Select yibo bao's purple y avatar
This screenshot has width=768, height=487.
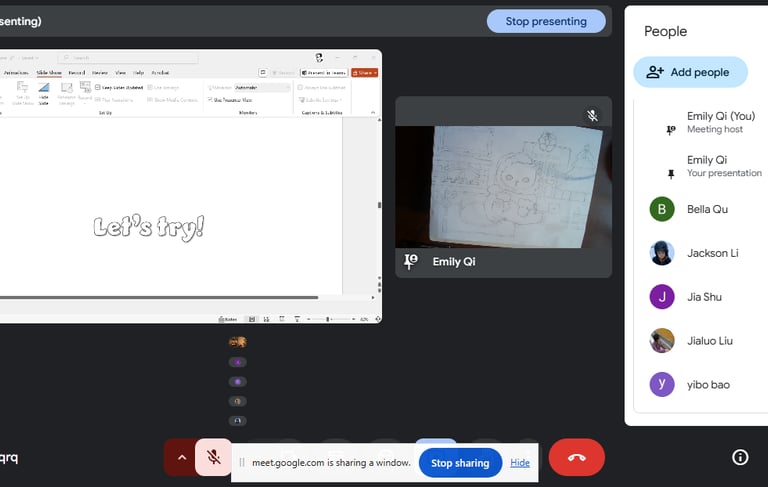(662, 385)
